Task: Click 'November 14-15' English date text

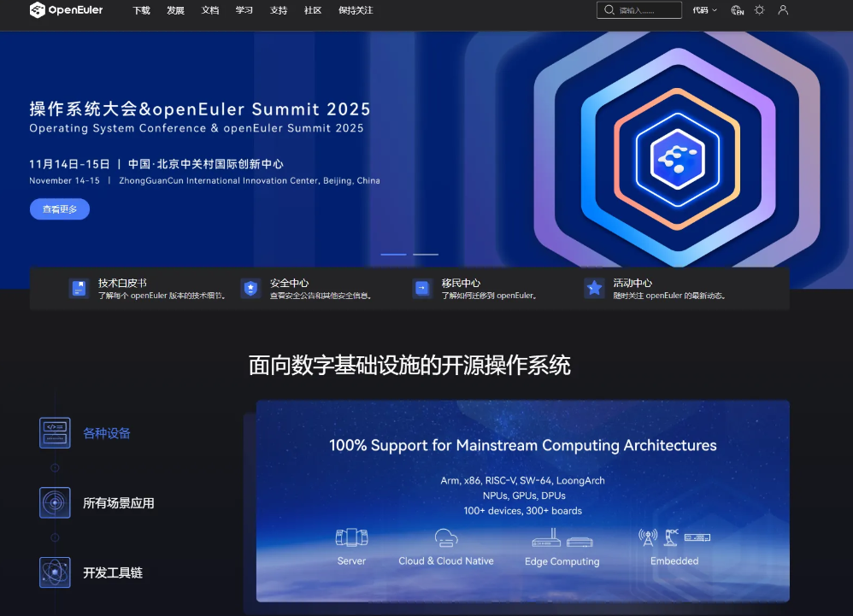Action: point(65,180)
